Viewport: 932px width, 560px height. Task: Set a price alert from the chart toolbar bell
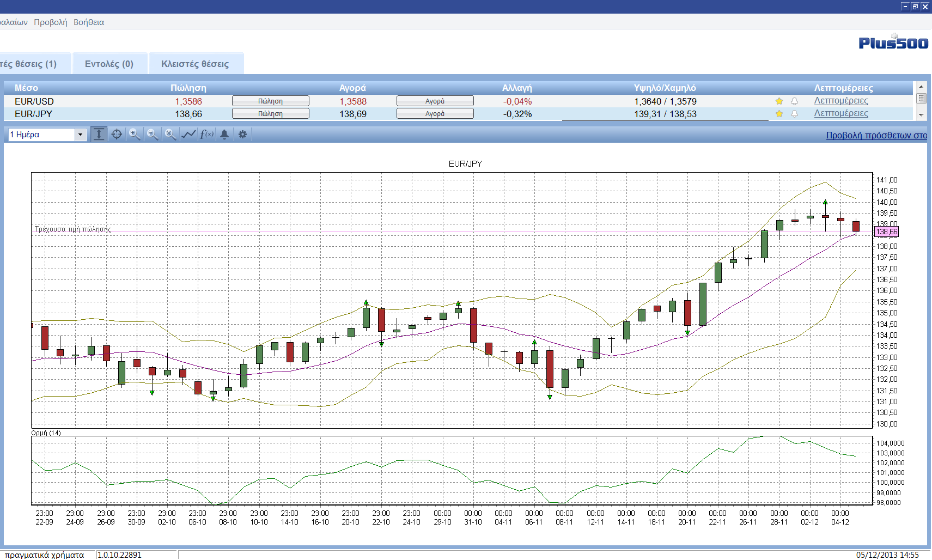(x=224, y=134)
